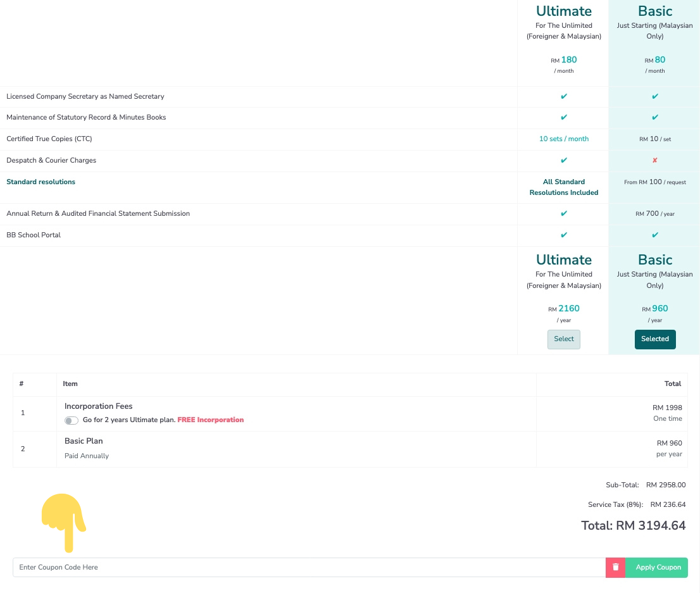Click the Basic 'RM 80 / month' price

[655, 65]
